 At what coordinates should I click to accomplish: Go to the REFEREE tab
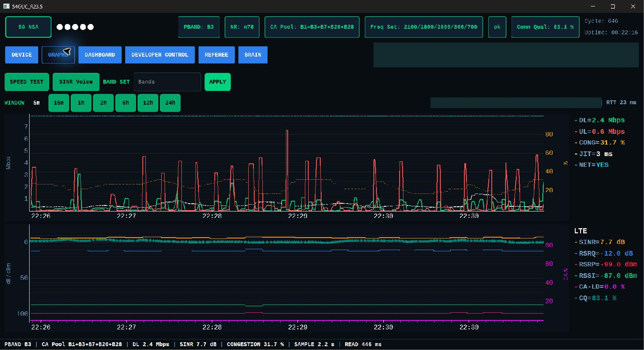point(217,55)
